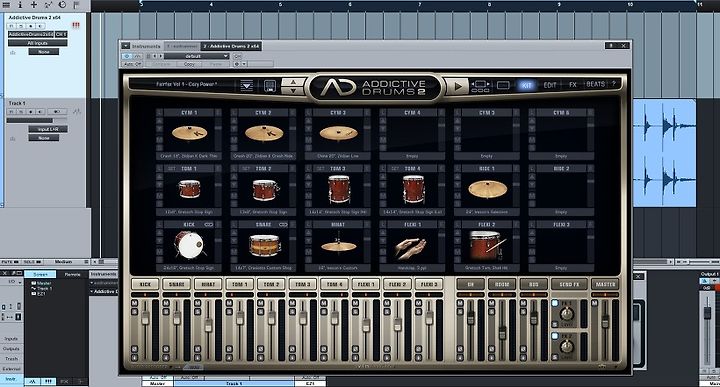The image size is (720, 387).
Task: Open the marker track flag icon
Action: (x=76, y=5)
